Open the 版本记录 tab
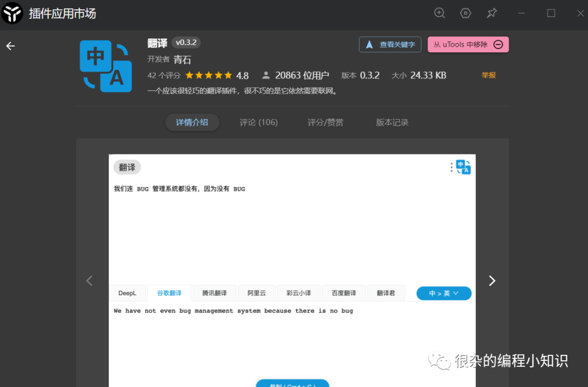This screenshot has width=588, height=387. (x=392, y=122)
